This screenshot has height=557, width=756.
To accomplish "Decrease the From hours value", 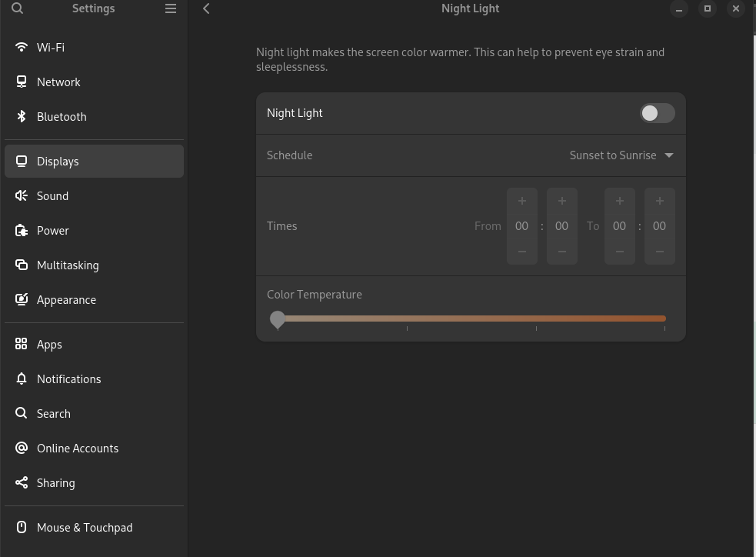I will tap(521, 252).
